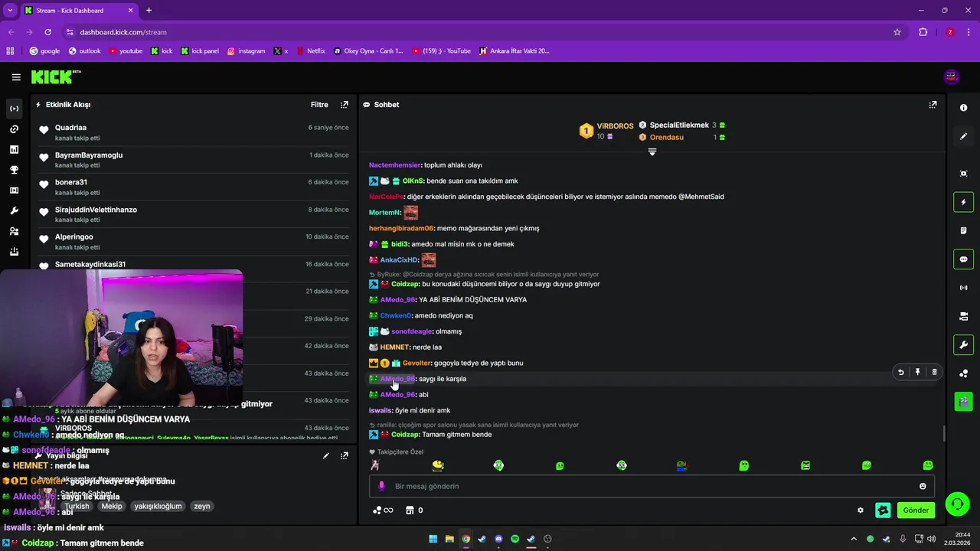Click the pencil edit icon in right sidebar
The height and width of the screenshot is (551, 980).
963,136
